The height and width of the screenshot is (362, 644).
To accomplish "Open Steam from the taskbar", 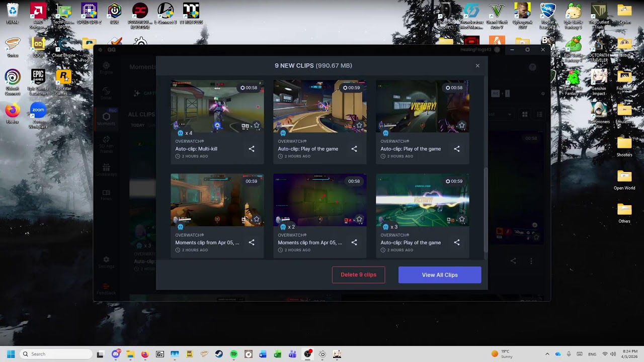I will pyautogui.click(x=219, y=354).
